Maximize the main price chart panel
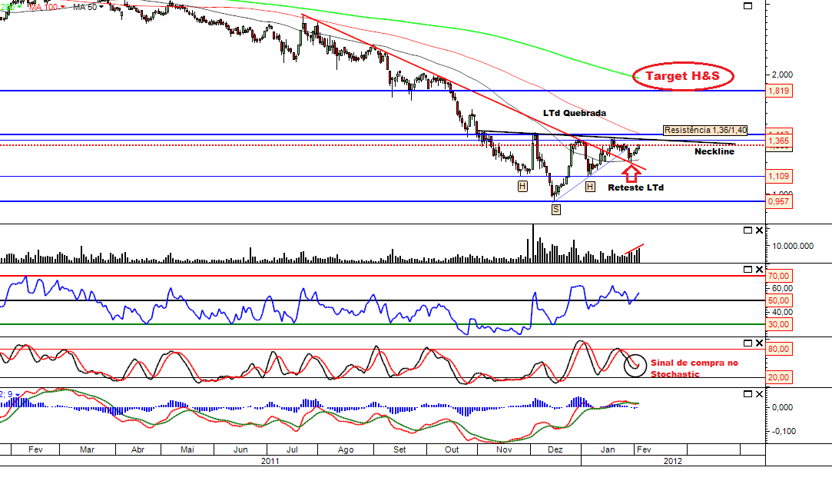This screenshot has width=832, height=504. coord(748,6)
